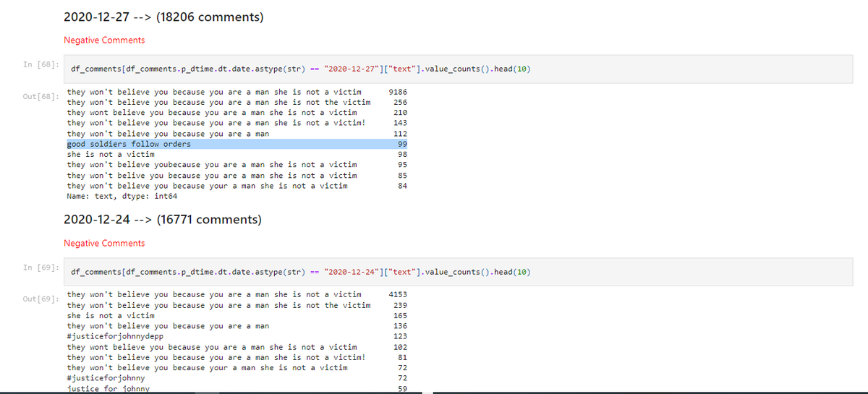Click count value 81 in output 69
This screenshot has width=868, height=394.
pos(403,357)
